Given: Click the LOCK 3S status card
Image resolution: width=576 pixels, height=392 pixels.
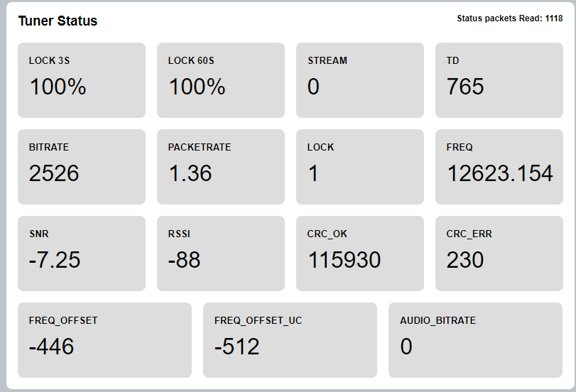Looking at the screenshot, I should click(x=82, y=80).
